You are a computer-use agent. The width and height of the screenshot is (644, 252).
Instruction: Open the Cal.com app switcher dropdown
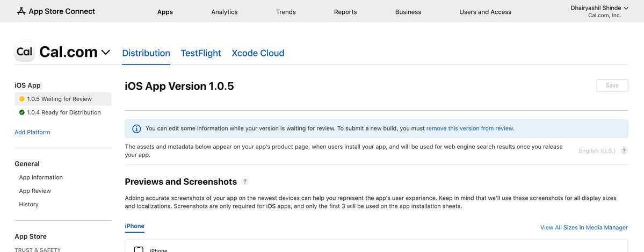(106, 52)
